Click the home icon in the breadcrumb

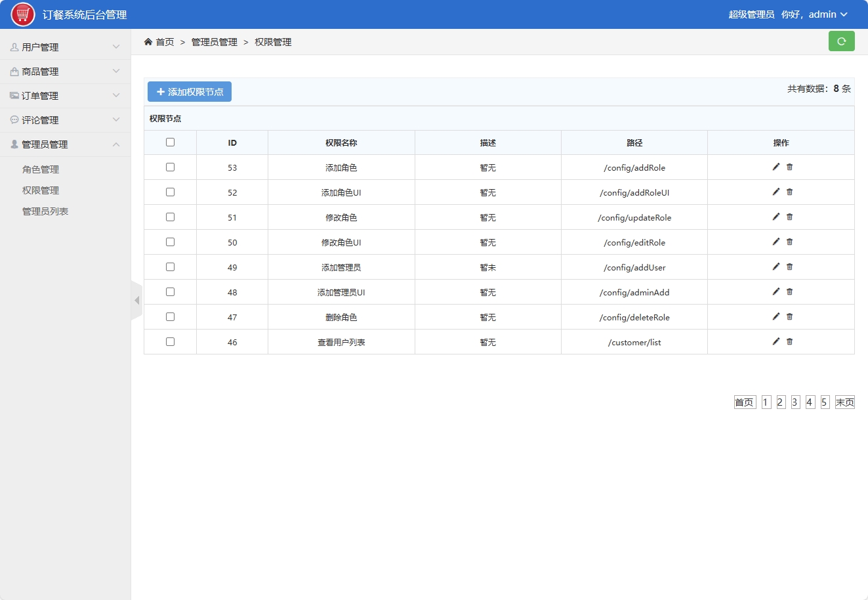click(x=148, y=41)
